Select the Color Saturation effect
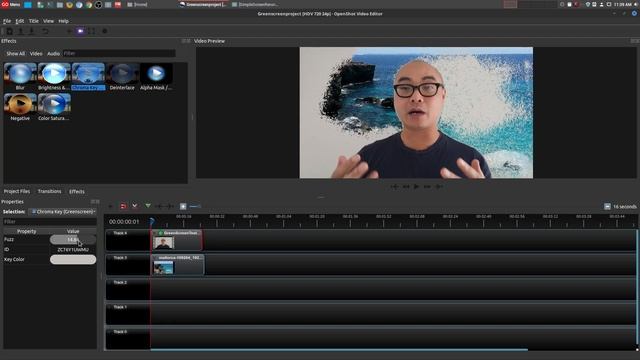The height and width of the screenshot is (360, 640). click(x=54, y=107)
